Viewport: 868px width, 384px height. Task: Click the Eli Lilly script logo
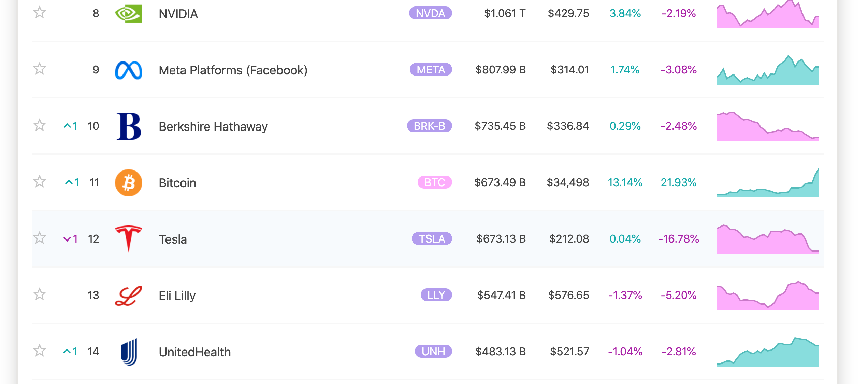[129, 296]
